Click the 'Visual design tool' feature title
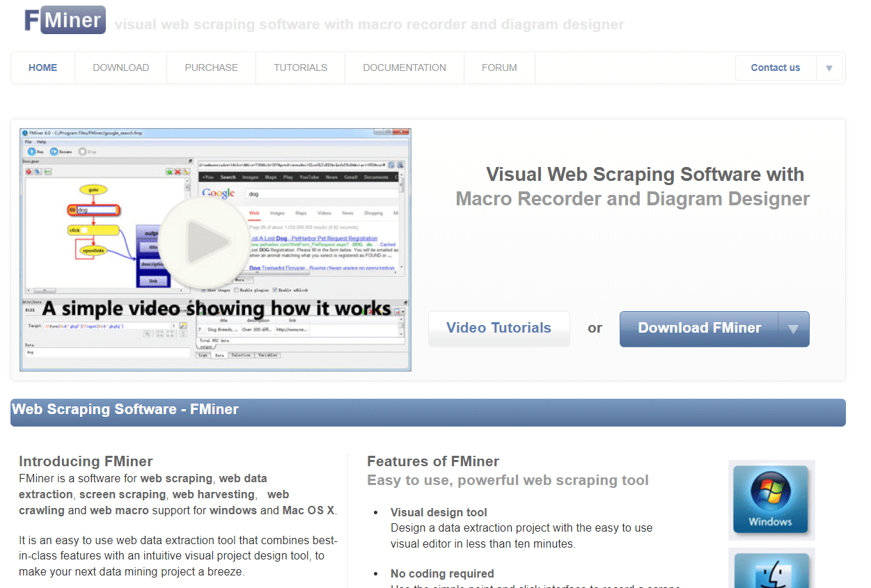Viewport: 871px width, 588px height. [439, 513]
